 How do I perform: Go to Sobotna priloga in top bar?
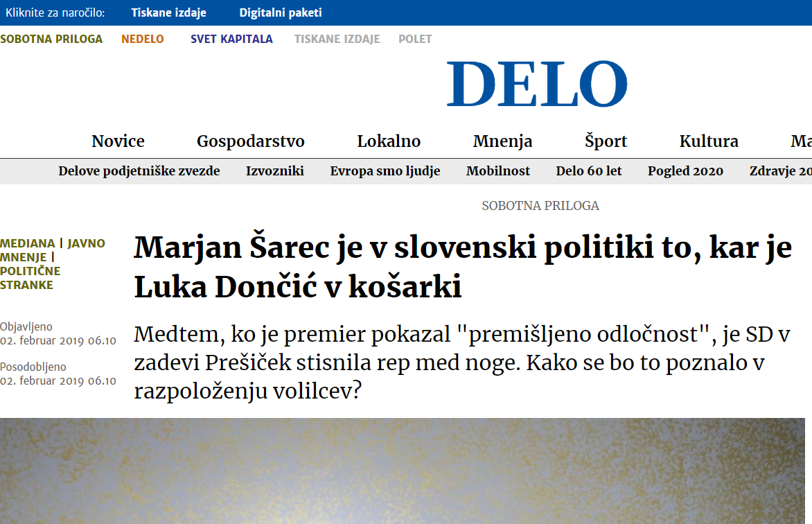[x=51, y=39]
